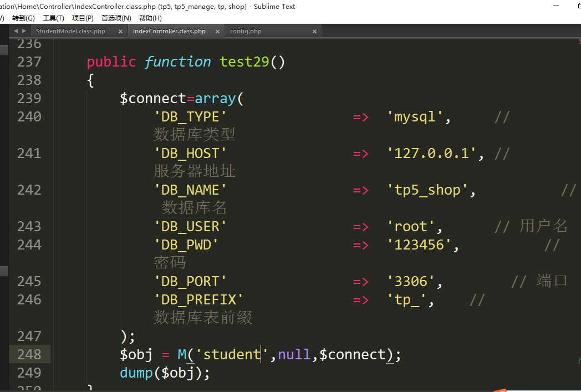The image size is (581, 392).
Task: Go to the next tab using right arrow
Action: click(x=23, y=31)
